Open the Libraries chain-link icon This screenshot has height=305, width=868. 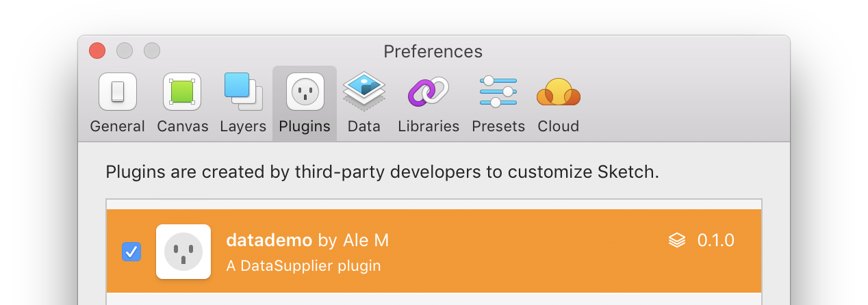tap(428, 92)
